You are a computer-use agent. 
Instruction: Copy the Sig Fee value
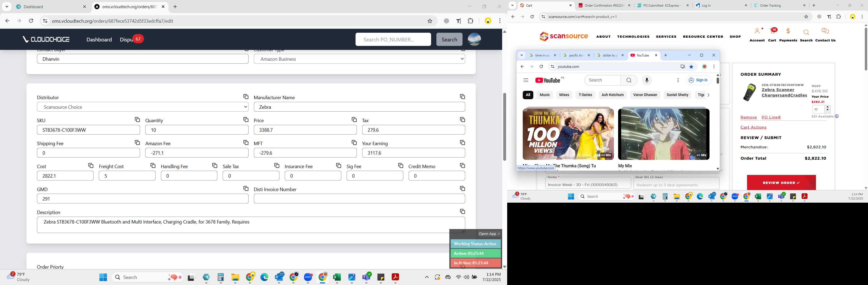pos(401,165)
